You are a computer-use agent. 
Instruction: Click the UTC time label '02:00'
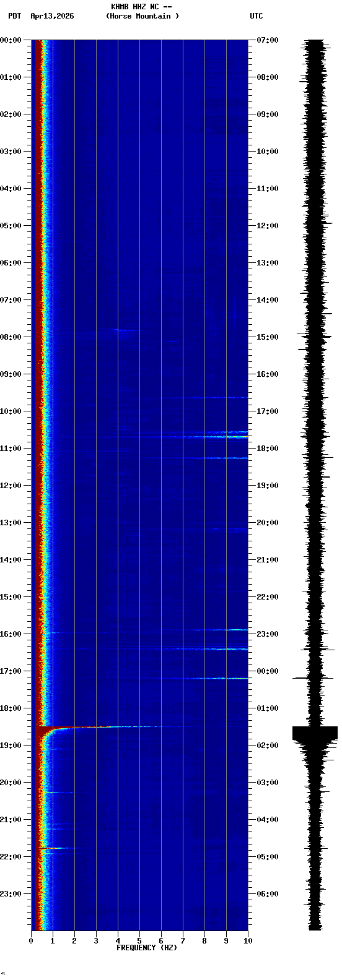tap(268, 746)
